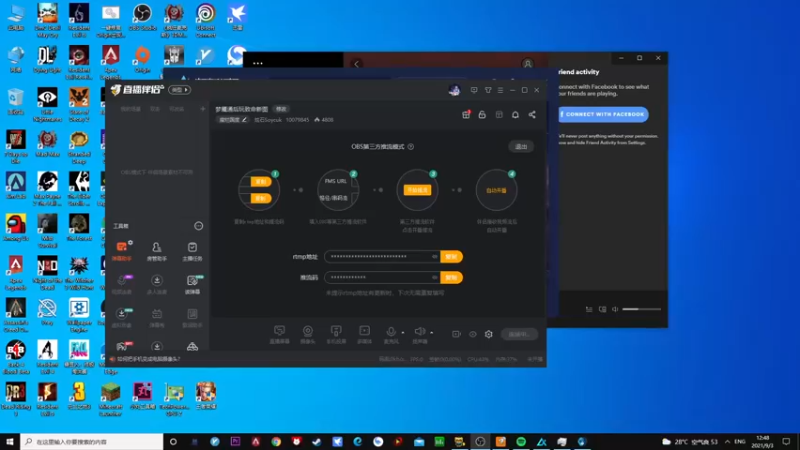
Task: Click the help question mark beside the OBS mode title
Action: [x=411, y=146]
